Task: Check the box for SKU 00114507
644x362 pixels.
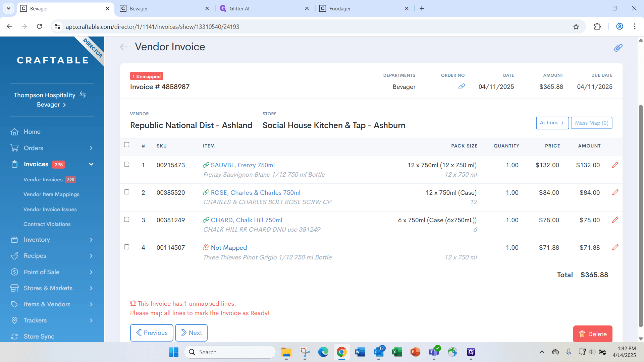Action: coord(126,247)
